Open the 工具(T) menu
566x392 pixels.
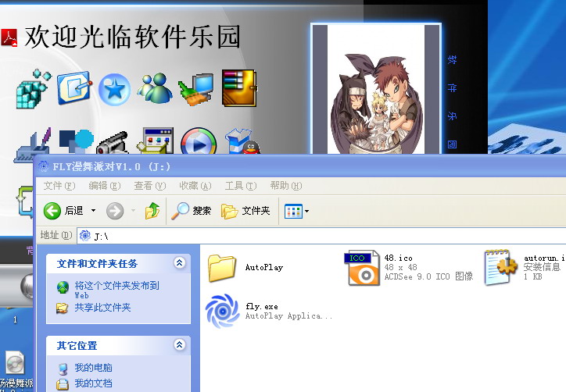point(241,186)
